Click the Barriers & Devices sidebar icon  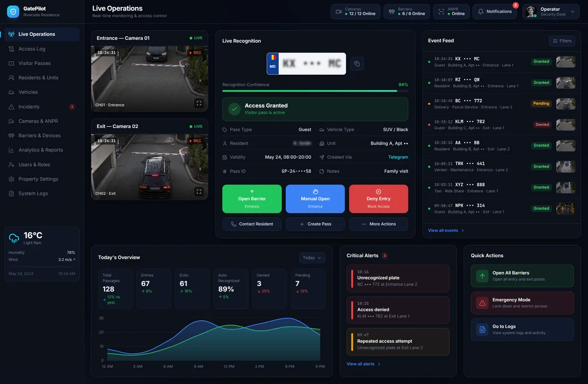[x=11, y=136]
